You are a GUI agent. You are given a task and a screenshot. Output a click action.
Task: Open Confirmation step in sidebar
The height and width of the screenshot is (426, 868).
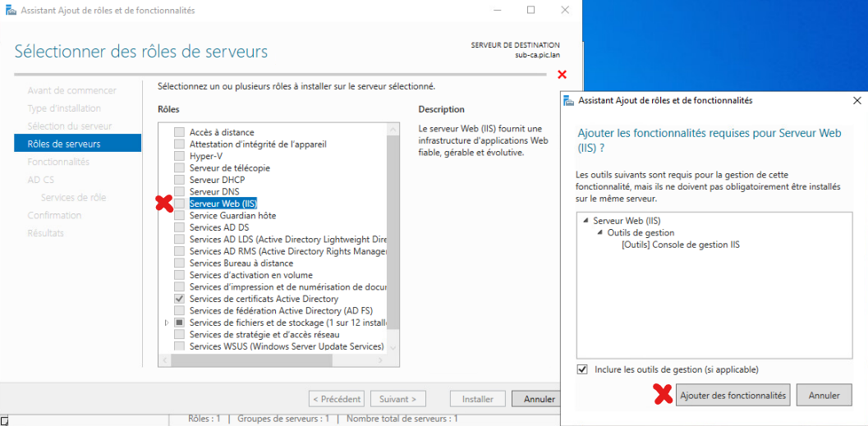(x=54, y=215)
